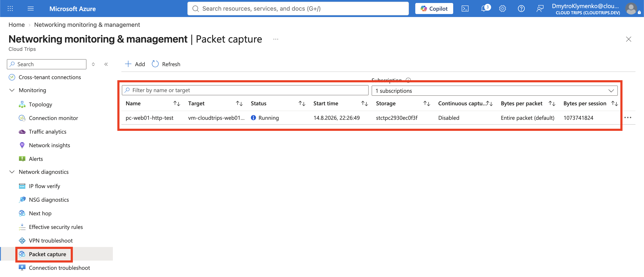Open portal settings gear
644x277 pixels.
(502, 9)
